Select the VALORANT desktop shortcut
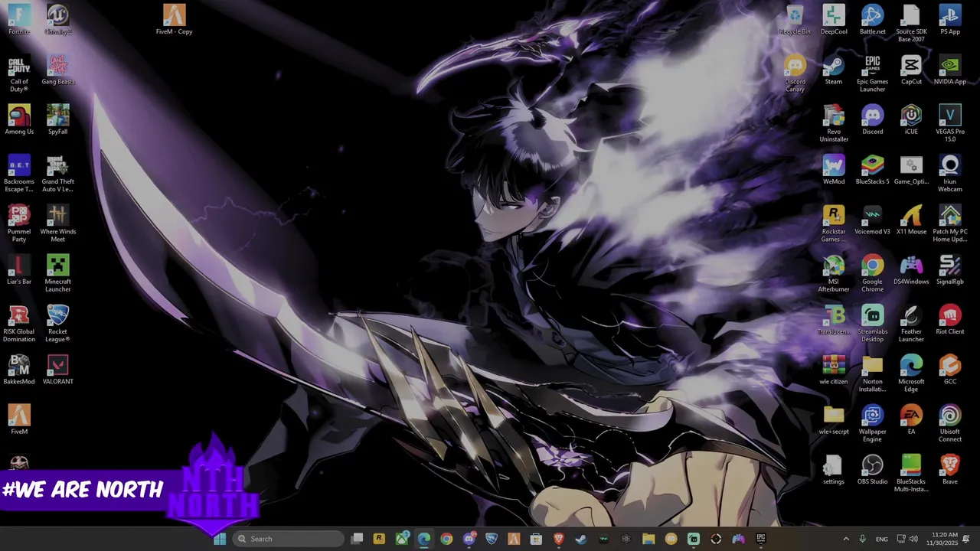The height and width of the screenshot is (551, 980). (x=58, y=370)
